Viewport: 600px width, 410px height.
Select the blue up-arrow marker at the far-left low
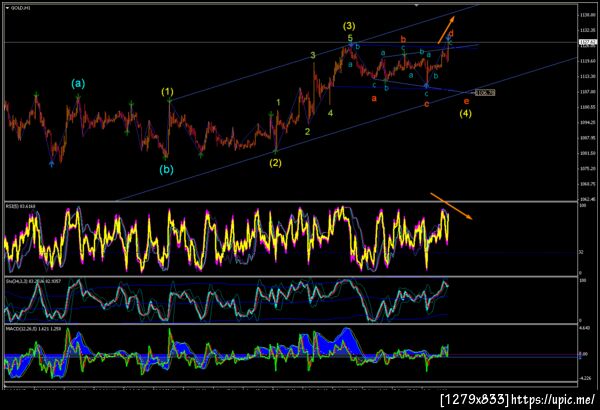[52, 163]
